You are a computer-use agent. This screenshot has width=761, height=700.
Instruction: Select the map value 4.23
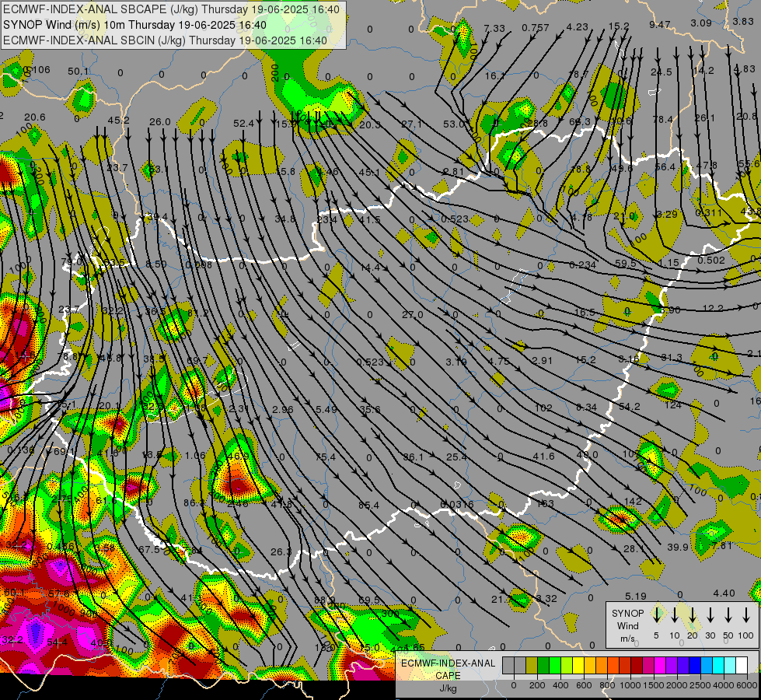click(x=577, y=27)
